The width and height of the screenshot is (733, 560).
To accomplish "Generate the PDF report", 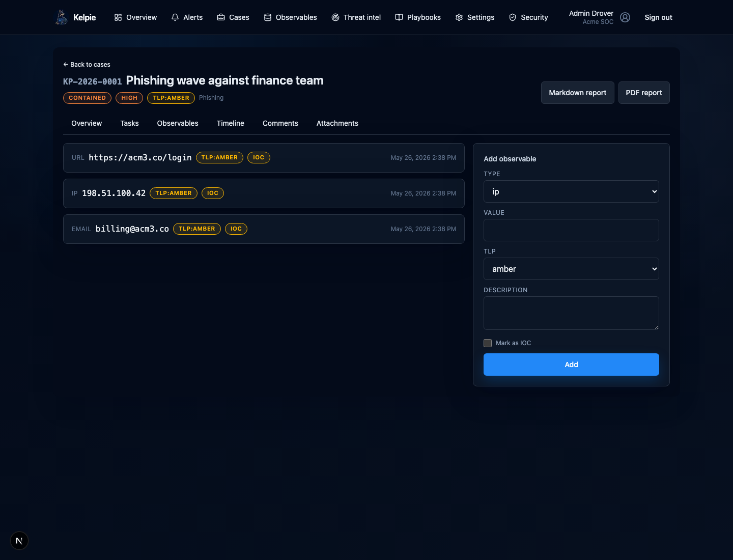I will [644, 93].
